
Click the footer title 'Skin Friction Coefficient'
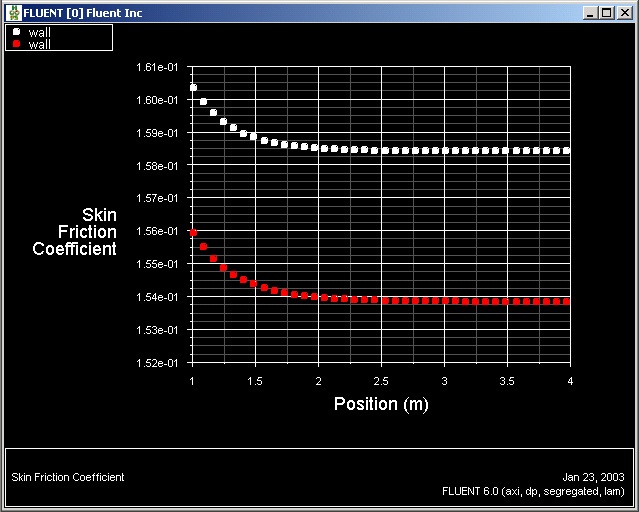(x=68, y=477)
